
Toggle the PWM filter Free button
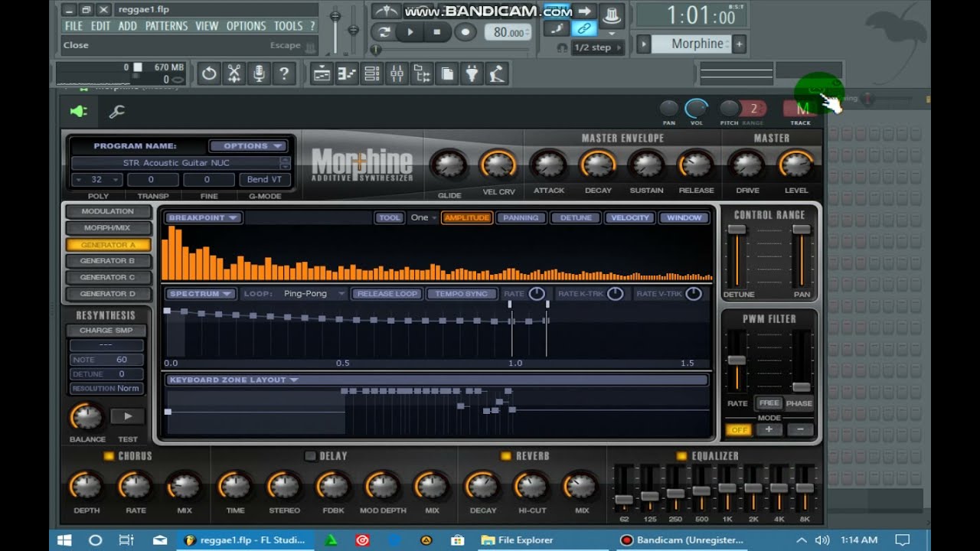click(x=769, y=403)
